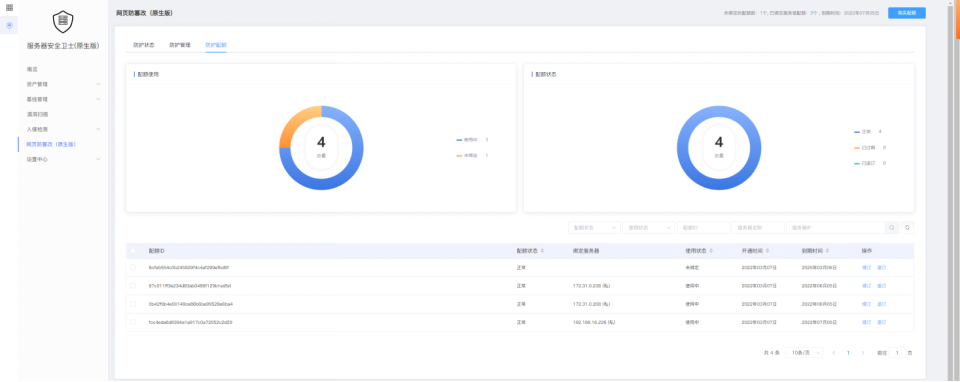Select the 防护配额 tab

click(216, 45)
